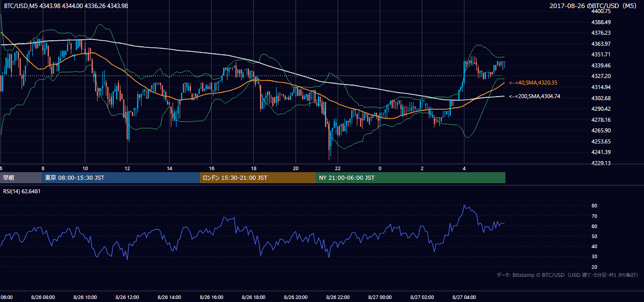Click price axis value 4400.75
The height and width of the screenshot is (302, 644).
601,11
